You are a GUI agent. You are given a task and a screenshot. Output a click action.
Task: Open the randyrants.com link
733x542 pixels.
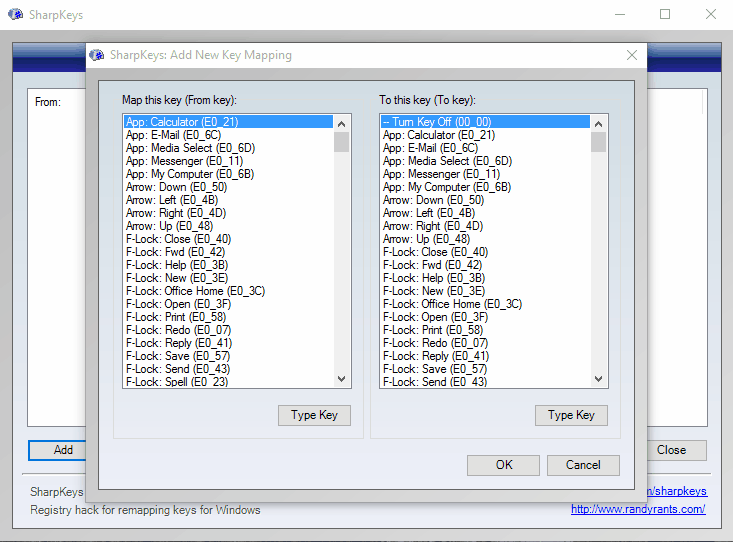638,509
